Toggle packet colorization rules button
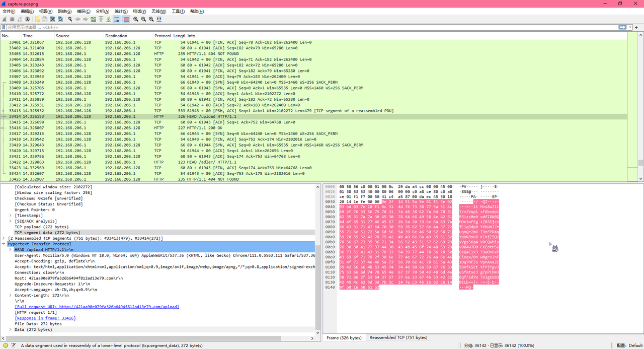Viewport: 644px width, 349px height. (126, 19)
